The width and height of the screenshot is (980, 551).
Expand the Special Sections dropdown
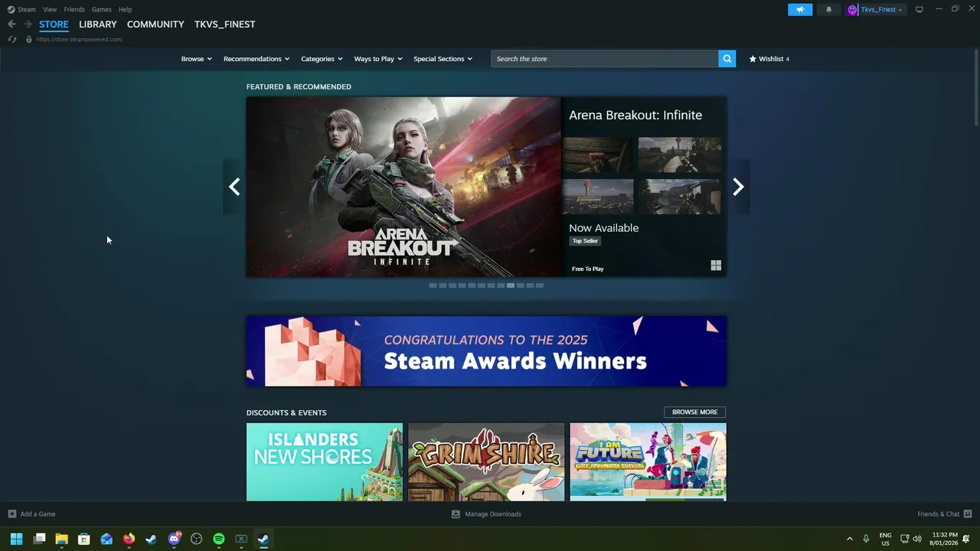pyautogui.click(x=443, y=59)
